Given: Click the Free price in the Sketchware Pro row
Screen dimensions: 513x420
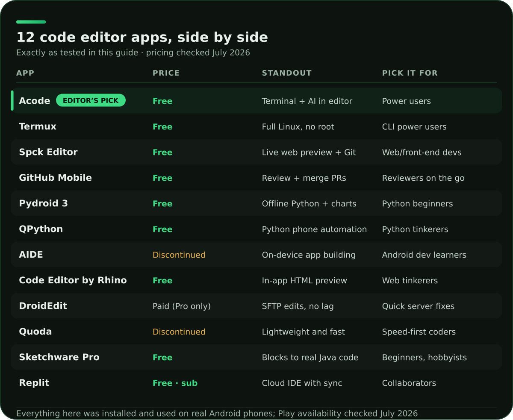Looking at the screenshot, I should (x=162, y=358).
